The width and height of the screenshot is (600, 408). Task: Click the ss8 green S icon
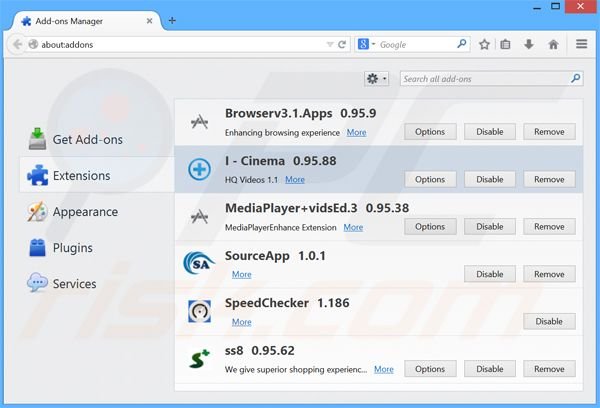[x=199, y=359]
